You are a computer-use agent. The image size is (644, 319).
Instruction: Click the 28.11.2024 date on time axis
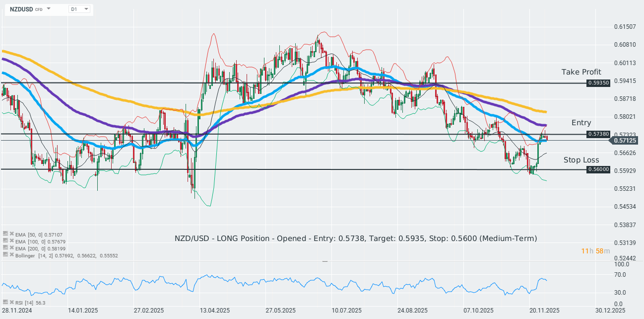pos(16,310)
